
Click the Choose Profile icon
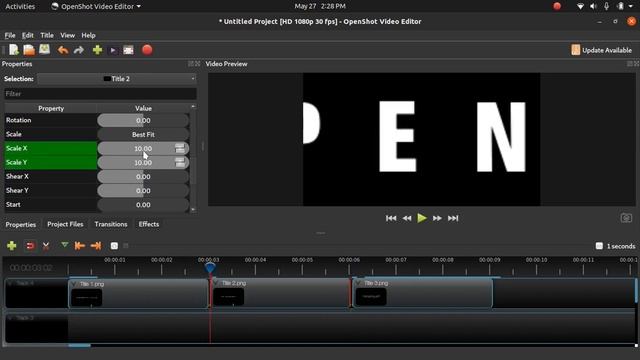point(113,50)
